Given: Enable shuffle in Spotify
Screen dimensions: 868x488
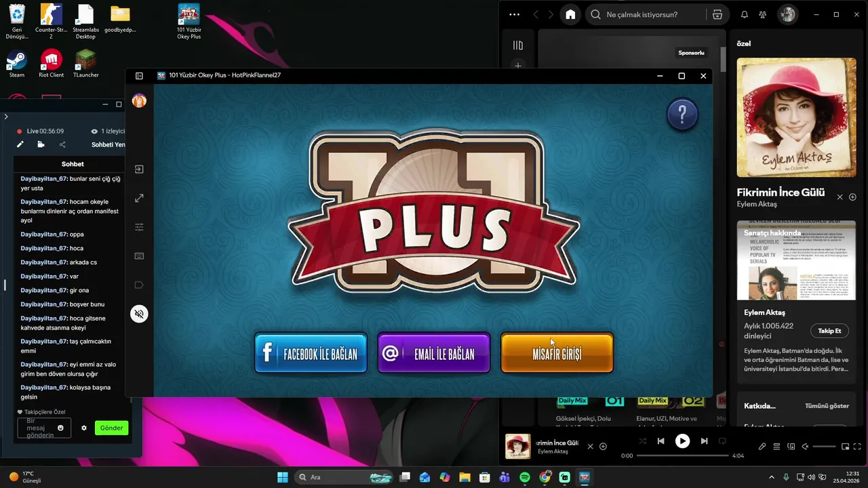Looking at the screenshot, I should (642, 441).
